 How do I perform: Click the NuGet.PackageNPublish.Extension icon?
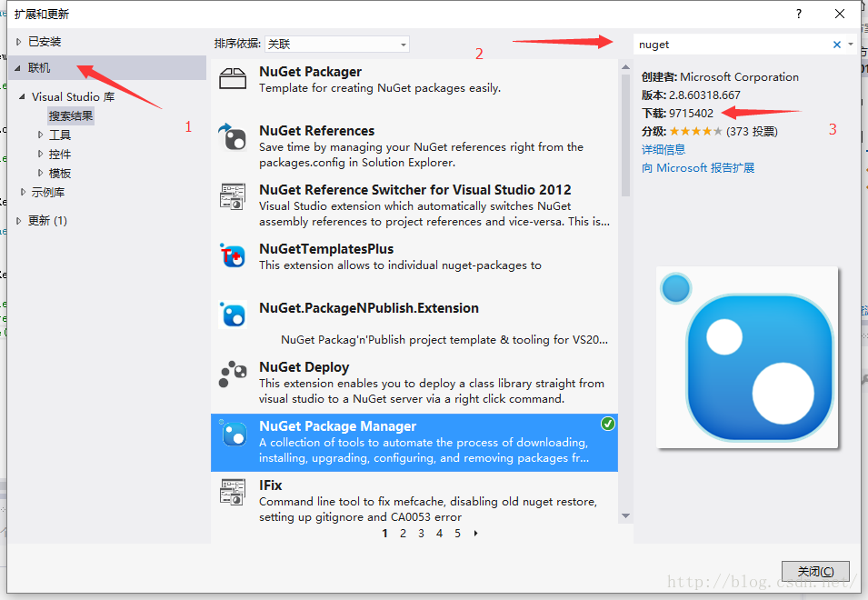[x=233, y=315]
